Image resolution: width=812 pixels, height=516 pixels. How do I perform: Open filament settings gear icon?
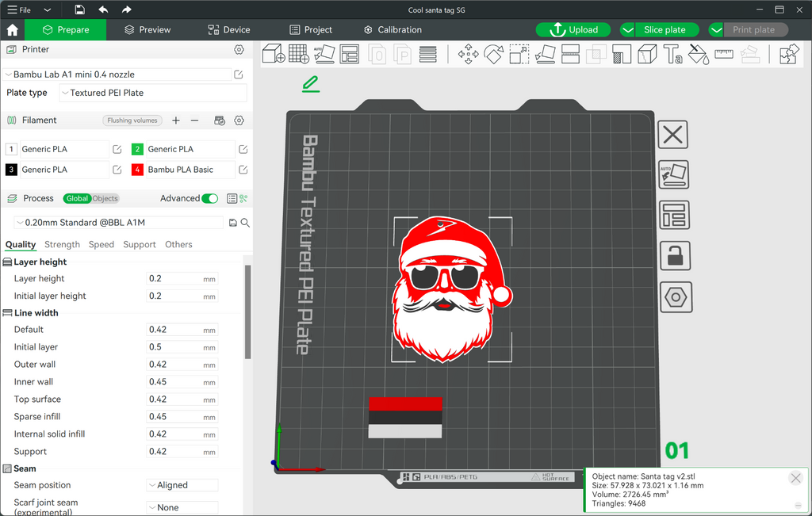(239, 120)
